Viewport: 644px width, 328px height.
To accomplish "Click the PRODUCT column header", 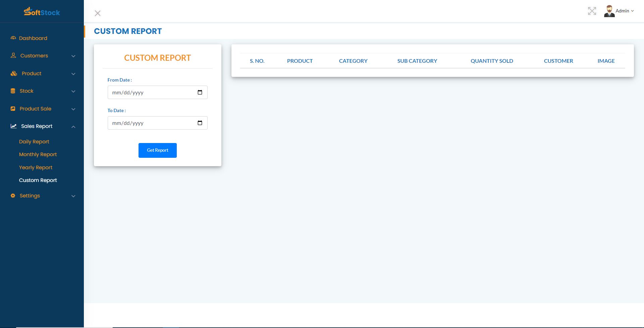I will [x=300, y=61].
